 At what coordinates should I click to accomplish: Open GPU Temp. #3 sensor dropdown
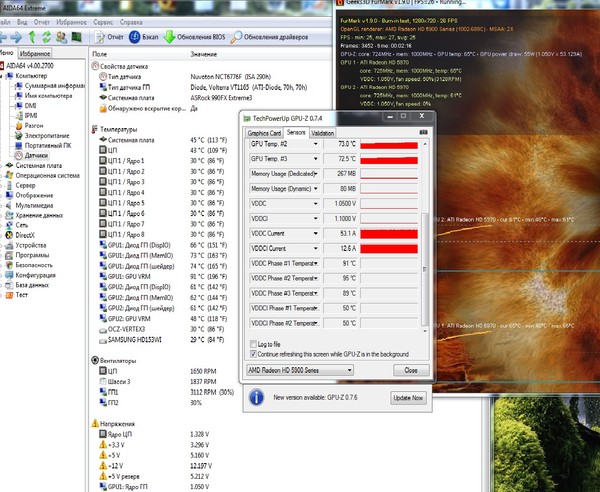pos(316,159)
